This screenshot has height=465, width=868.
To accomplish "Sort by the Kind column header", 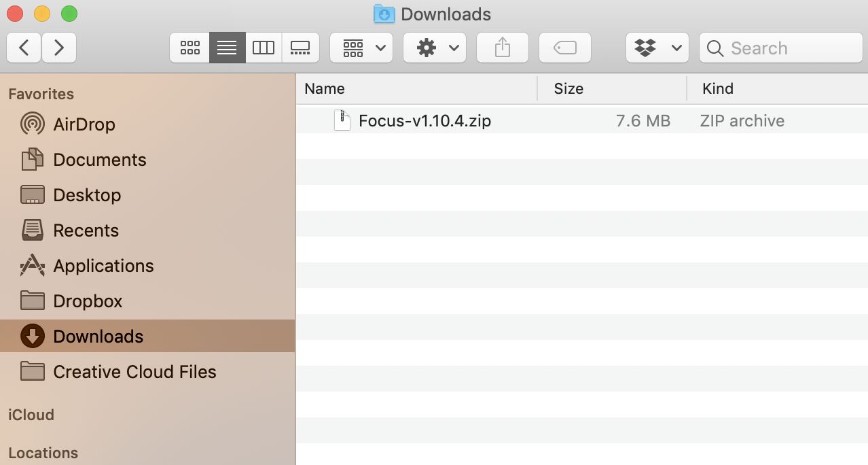I will click(778, 88).
